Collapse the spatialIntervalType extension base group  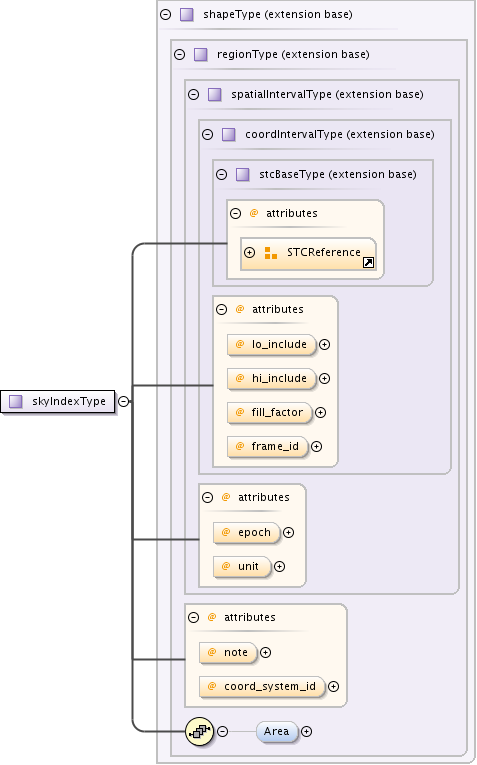pyautogui.click(x=194, y=95)
